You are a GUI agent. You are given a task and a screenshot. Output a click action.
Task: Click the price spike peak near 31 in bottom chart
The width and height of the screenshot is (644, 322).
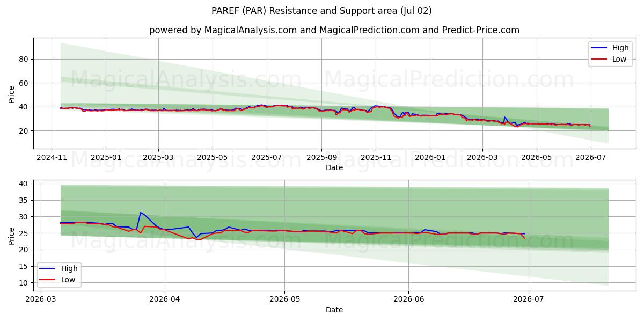pyautogui.click(x=141, y=213)
